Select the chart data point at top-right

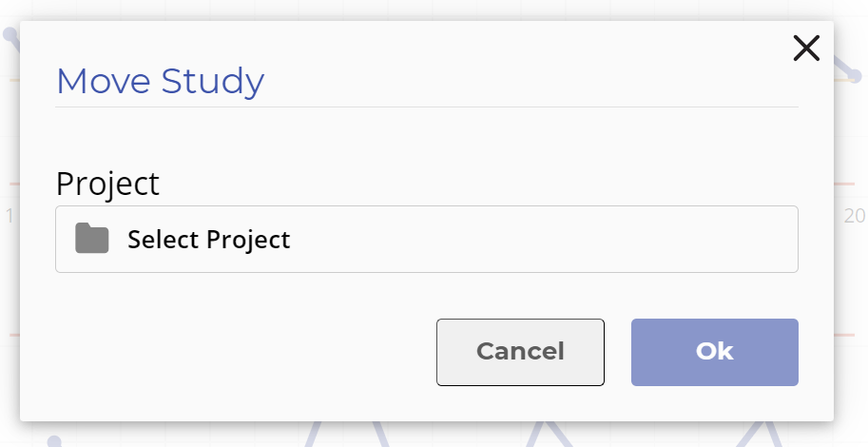click(855, 76)
